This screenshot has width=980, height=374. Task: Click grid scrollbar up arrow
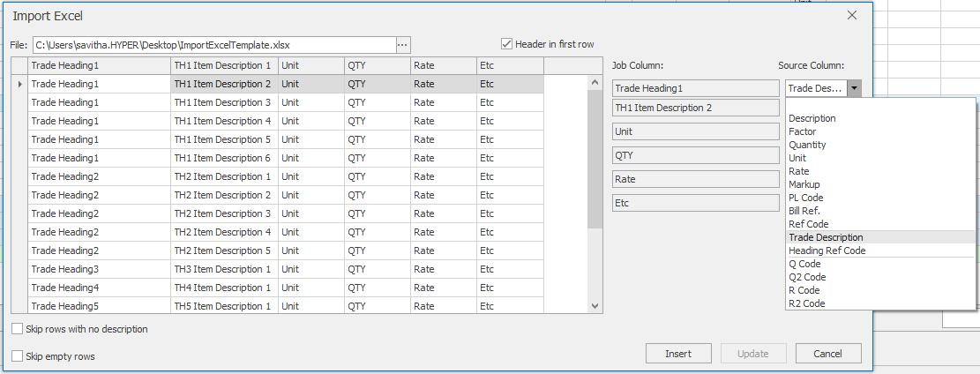tap(595, 82)
